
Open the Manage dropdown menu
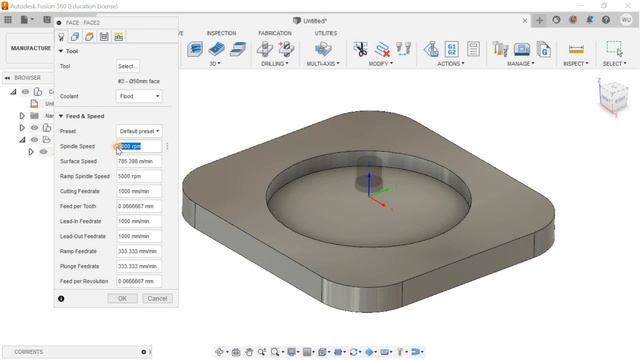click(520, 64)
